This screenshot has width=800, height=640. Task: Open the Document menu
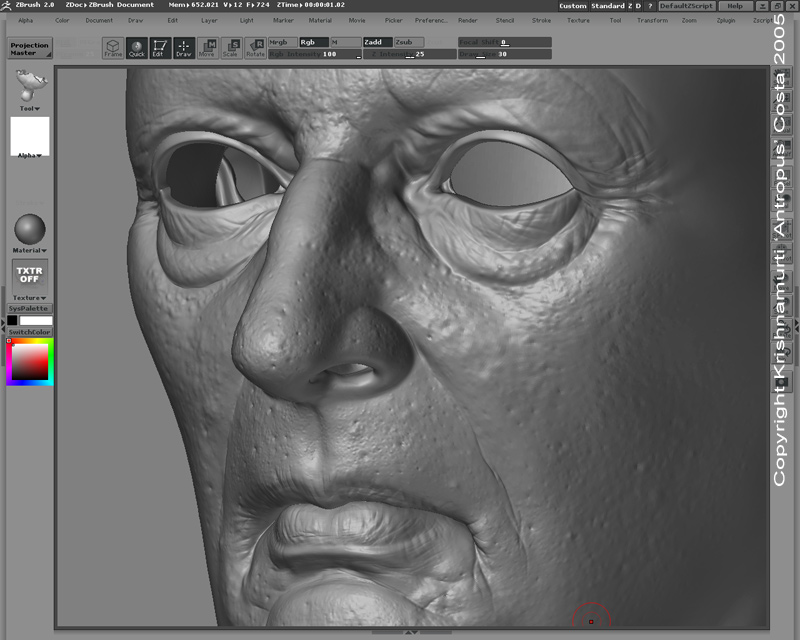(x=99, y=20)
